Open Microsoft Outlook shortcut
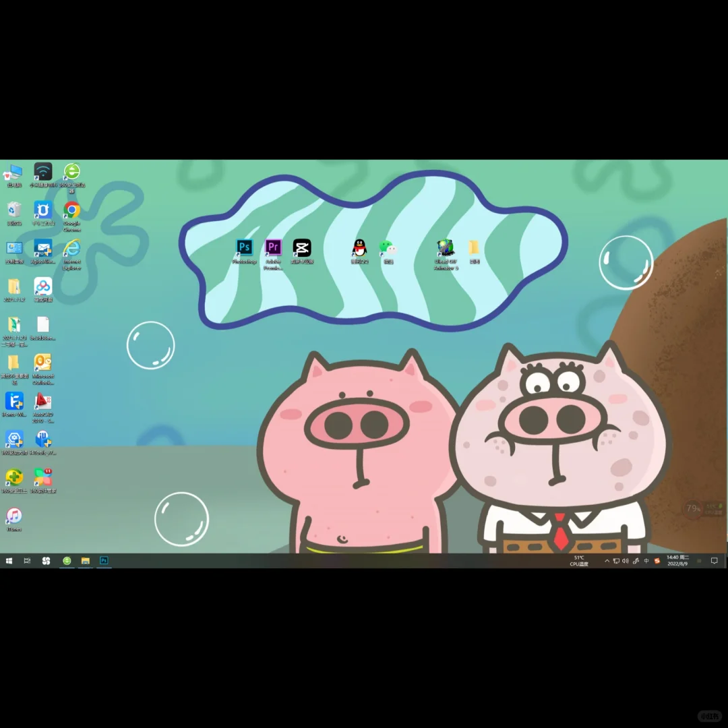The image size is (728, 728). (42, 369)
